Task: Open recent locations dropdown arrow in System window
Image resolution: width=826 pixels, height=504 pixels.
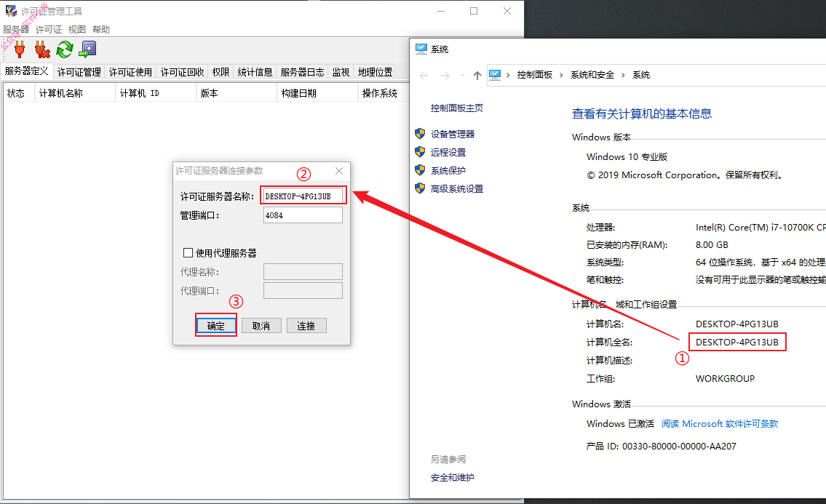Action: pos(463,76)
